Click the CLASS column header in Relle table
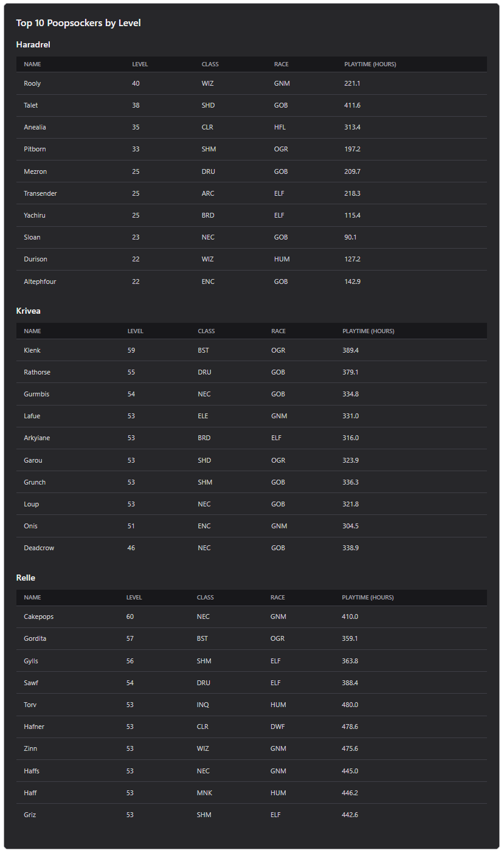This screenshot has width=504, height=853. 205,598
